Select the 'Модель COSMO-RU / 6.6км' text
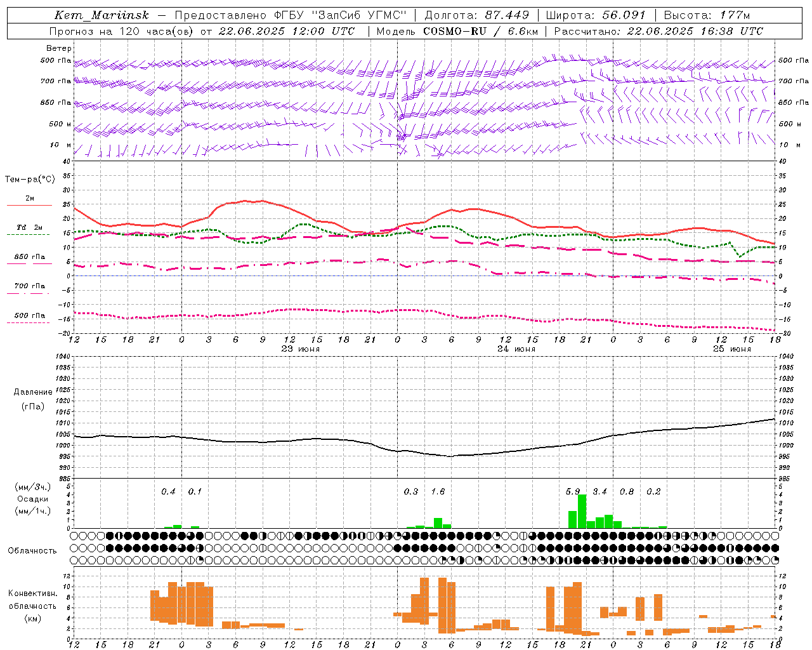812x650 pixels. (x=457, y=31)
